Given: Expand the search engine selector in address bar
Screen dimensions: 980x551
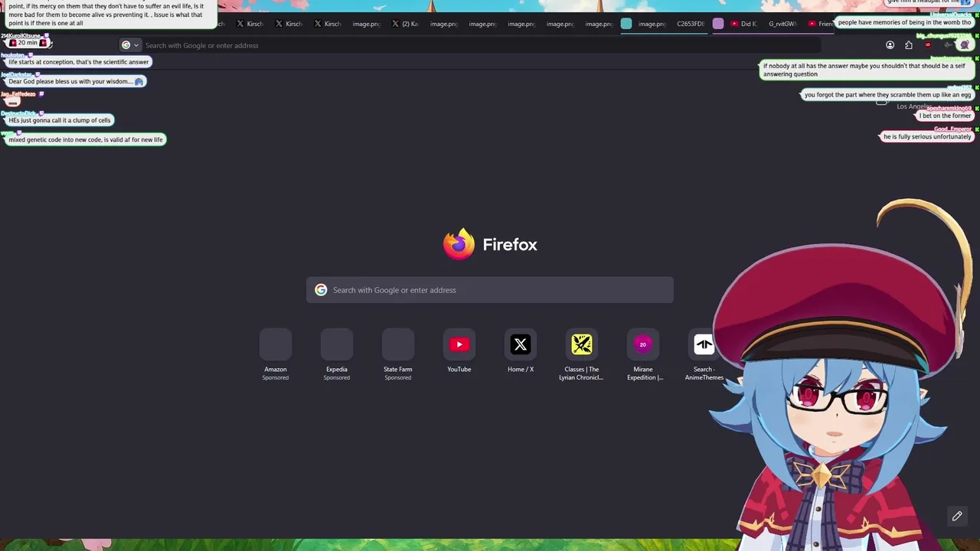Looking at the screenshot, I should coord(130,45).
